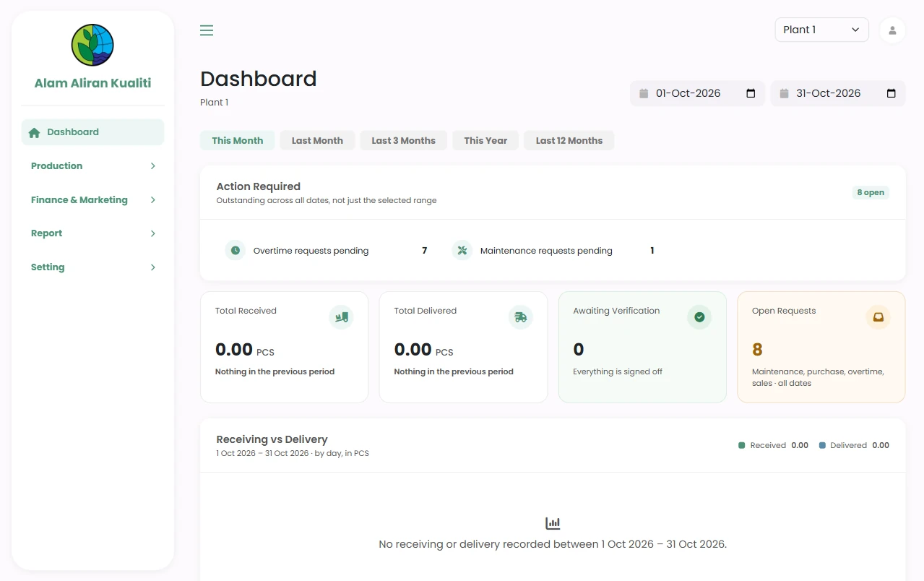Click the overtime pending count 7
This screenshot has width=924, height=581.
pos(425,251)
